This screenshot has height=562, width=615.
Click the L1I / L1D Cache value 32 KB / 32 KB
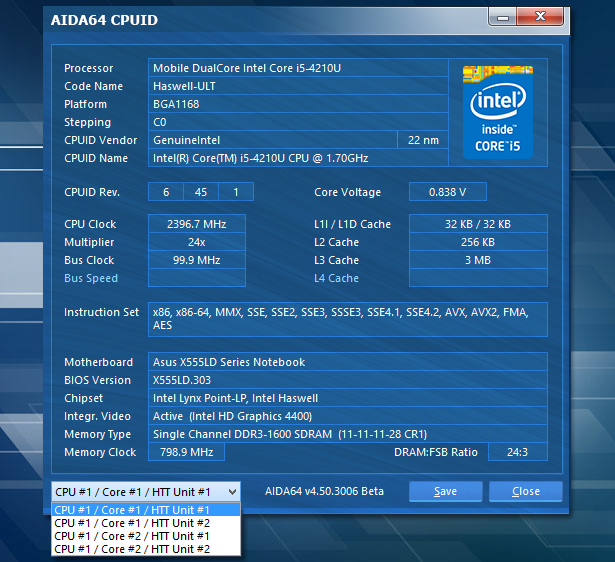(478, 224)
